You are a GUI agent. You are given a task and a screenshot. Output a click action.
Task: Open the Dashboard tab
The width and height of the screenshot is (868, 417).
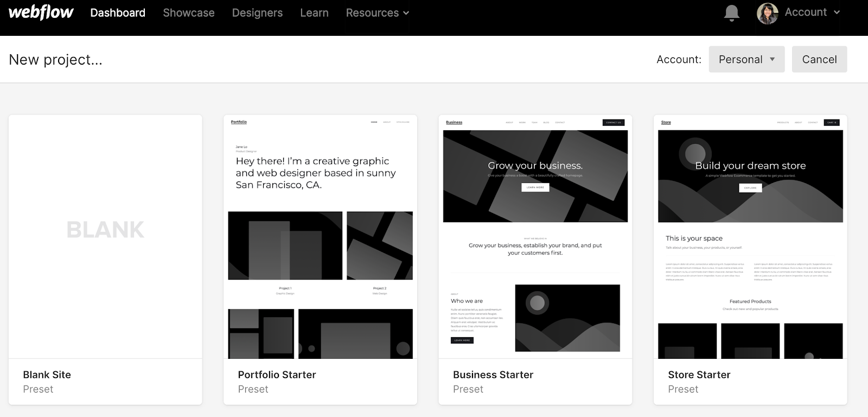point(118,12)
